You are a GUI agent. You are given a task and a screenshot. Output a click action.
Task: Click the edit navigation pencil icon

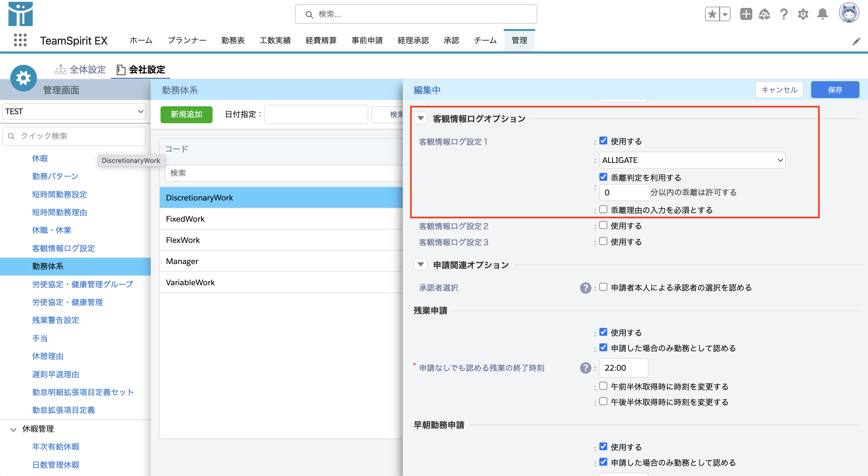click(856, 41)
